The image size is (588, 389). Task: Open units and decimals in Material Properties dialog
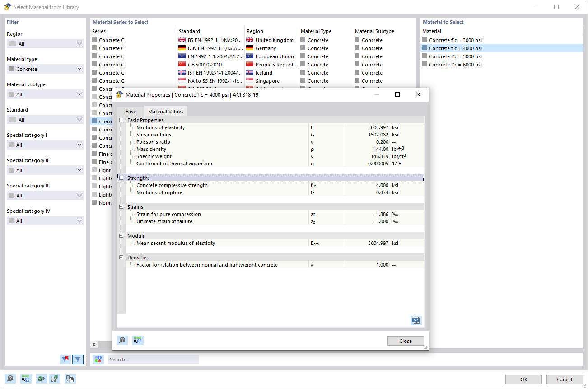138,340
